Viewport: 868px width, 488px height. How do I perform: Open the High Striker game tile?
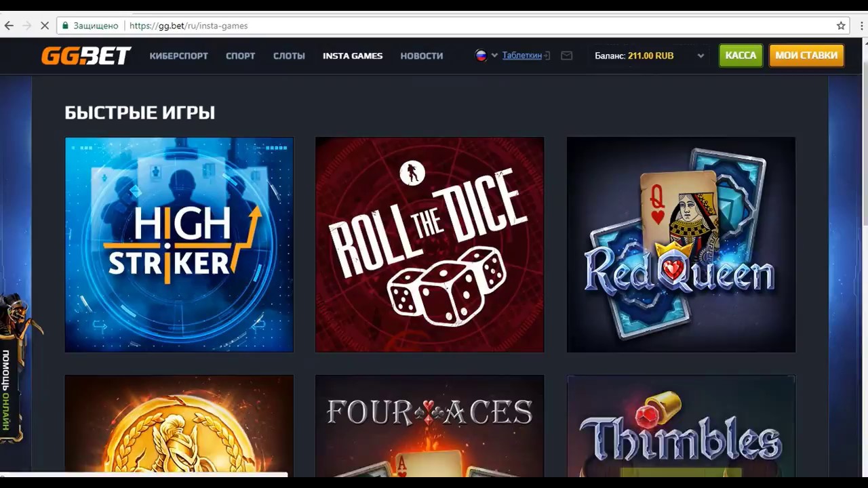click(x=179, y=245)
